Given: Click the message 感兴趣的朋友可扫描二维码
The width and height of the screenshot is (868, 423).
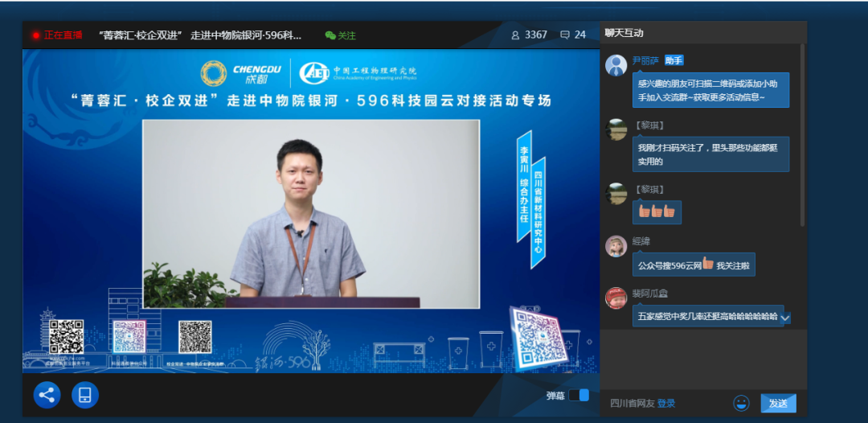Looking at the screenshot, I should pyautogui.click(x=710, y=90).
